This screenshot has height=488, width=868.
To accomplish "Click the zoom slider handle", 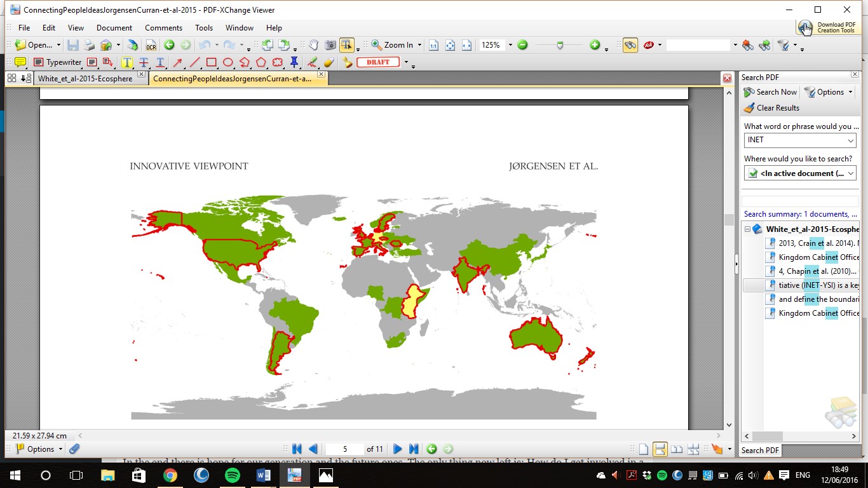I will tap(560, 45).
